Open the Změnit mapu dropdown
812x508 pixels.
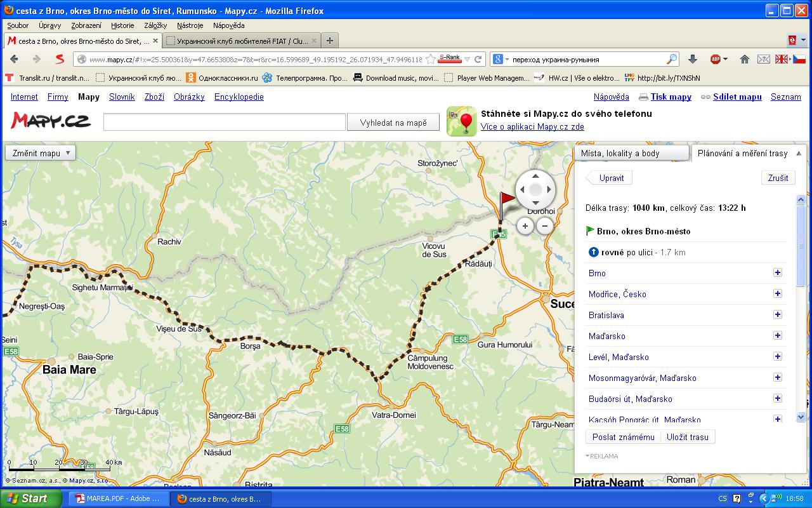click(41, 153)
